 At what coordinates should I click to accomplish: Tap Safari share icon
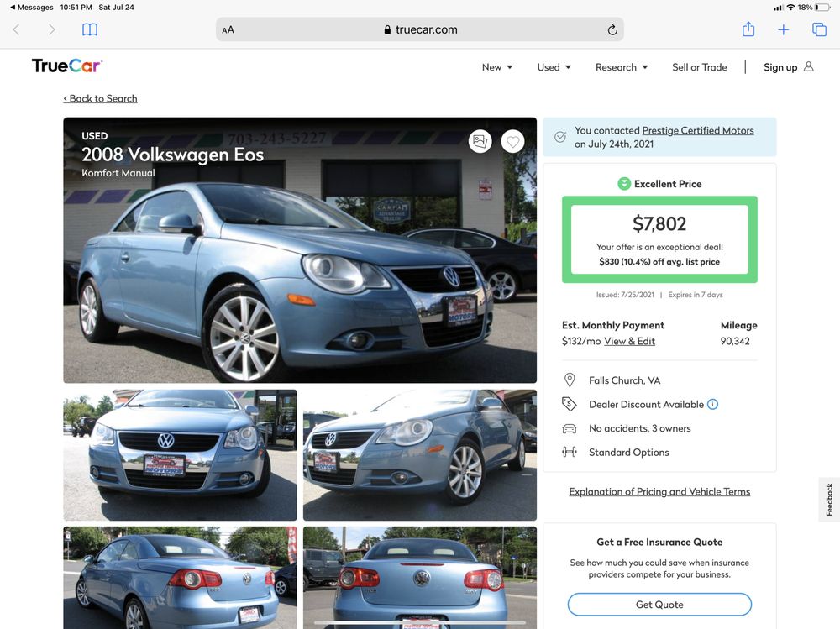click(x=748, y=29)
